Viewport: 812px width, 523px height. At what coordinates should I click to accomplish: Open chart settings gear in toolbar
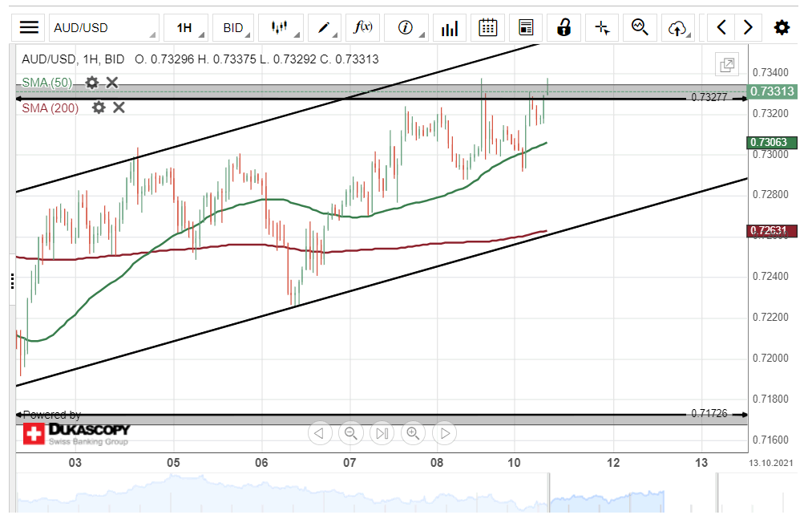coord(782,27)
